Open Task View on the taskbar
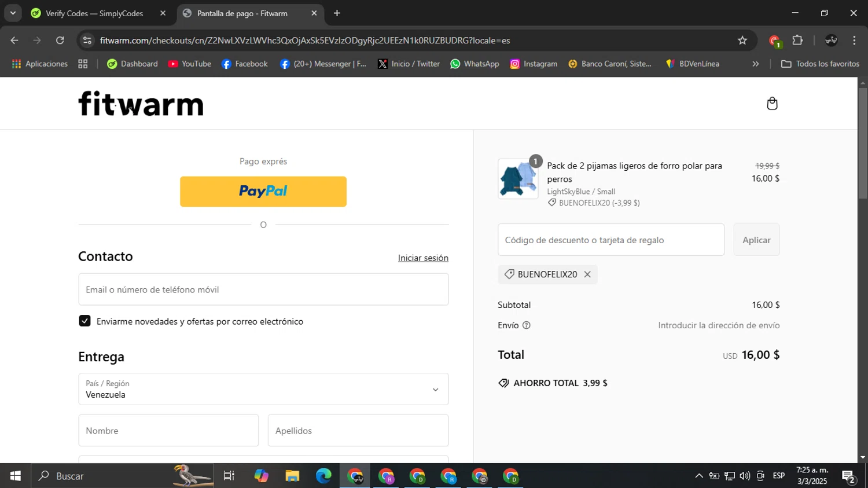868x488 pixels. click(x=229, y=476)
